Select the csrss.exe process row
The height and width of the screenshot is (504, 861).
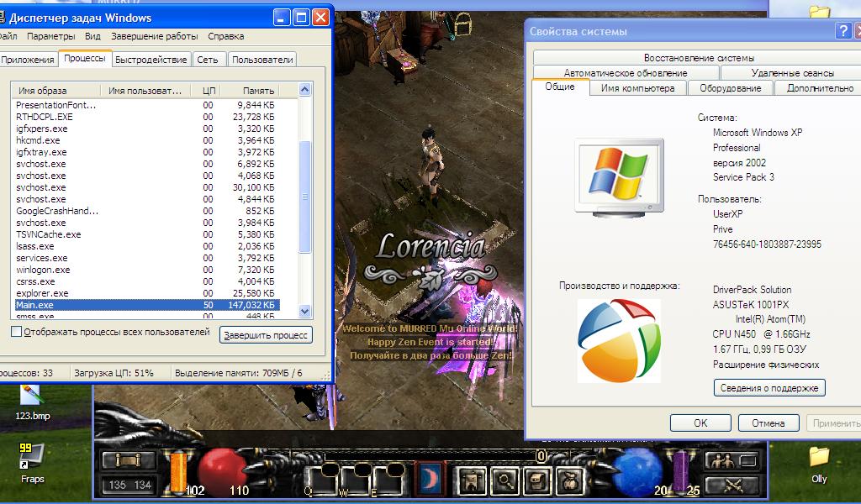tap(147, 281)
